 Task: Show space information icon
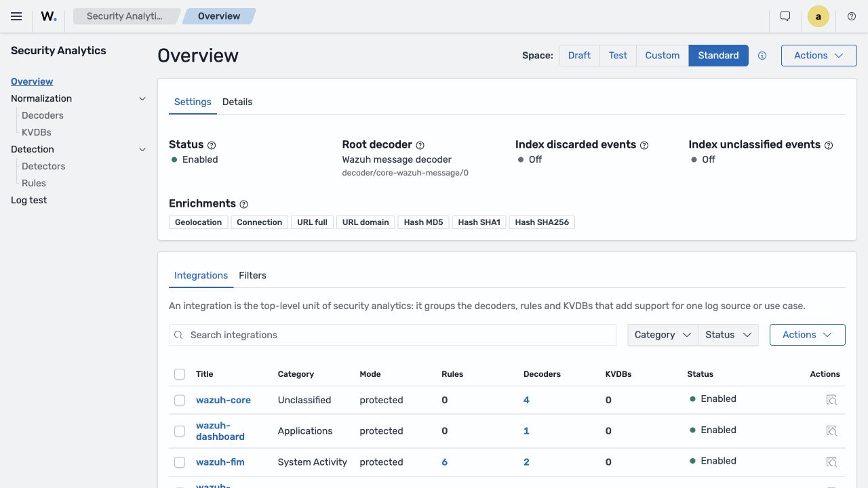[x=762, y=56]
